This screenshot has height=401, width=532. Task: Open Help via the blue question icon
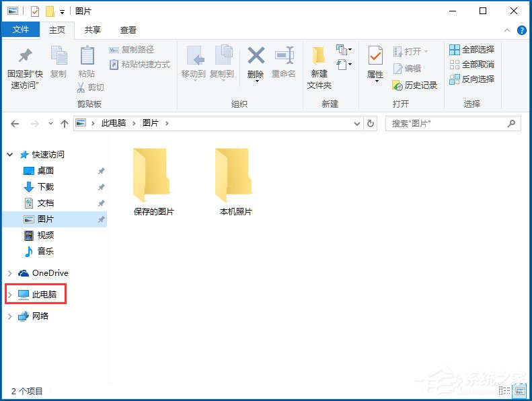[521, 30]
